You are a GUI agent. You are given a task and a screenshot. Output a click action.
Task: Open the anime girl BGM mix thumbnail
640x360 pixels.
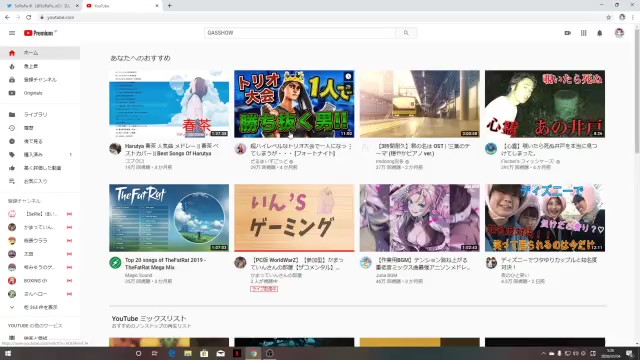click(x=420, y=218)
